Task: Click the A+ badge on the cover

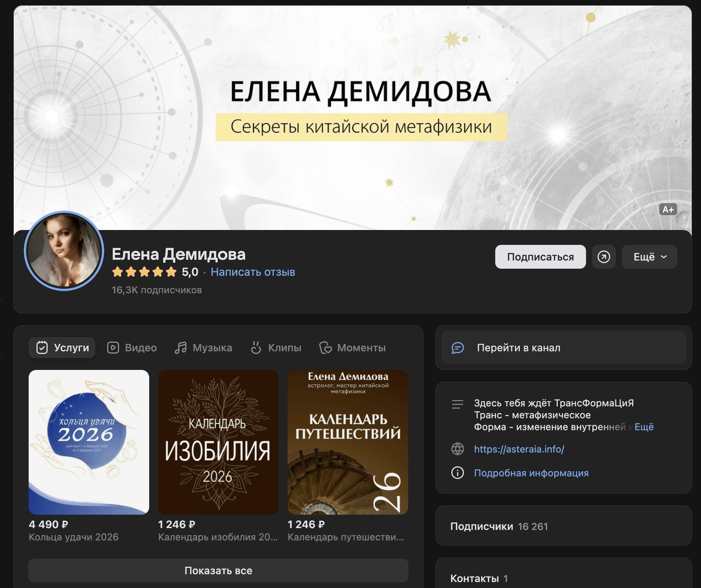Action: (668, 210)
